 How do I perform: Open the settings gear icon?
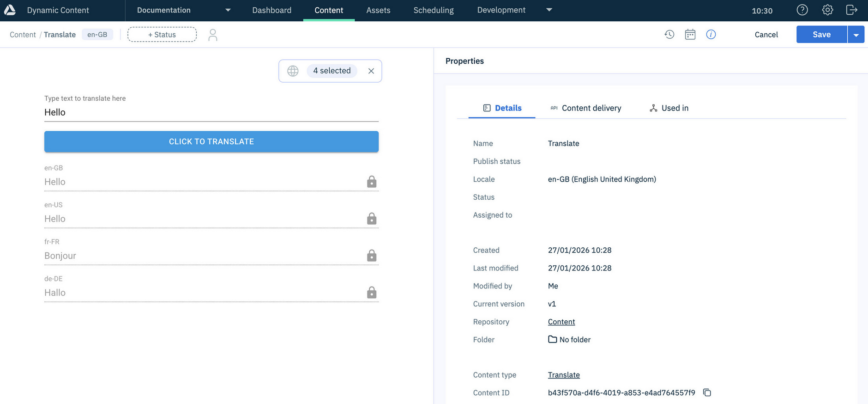[827, 10]
